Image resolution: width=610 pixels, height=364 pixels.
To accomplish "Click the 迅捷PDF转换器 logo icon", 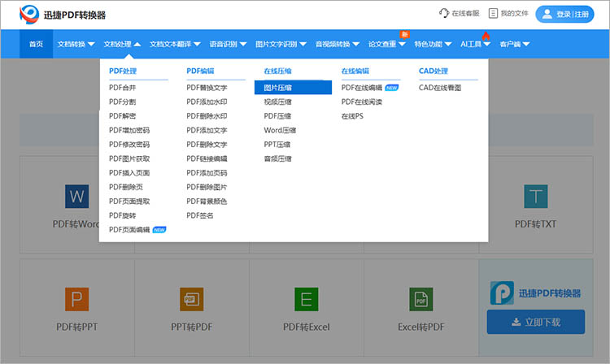I will point(29,15).
